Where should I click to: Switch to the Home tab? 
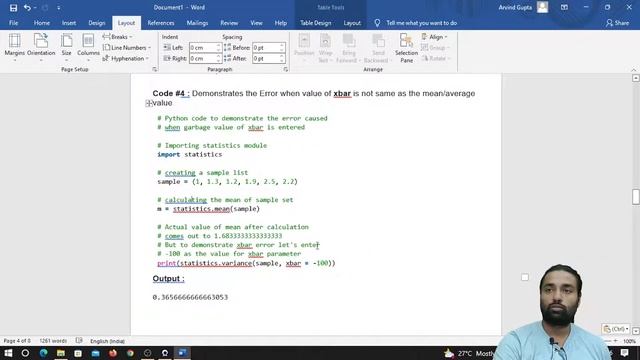(x=42, y=23)
